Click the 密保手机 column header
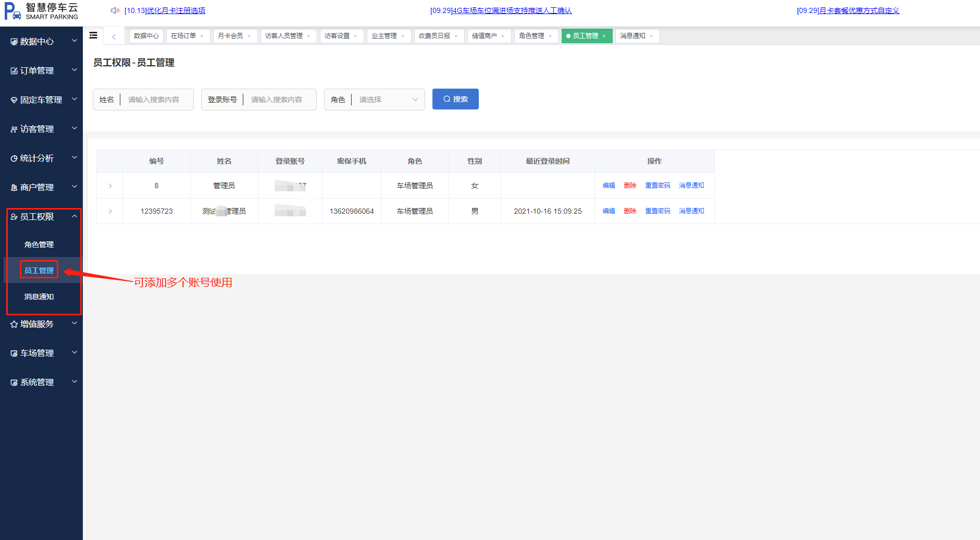980x540 pixels. [x=352, y=161]
